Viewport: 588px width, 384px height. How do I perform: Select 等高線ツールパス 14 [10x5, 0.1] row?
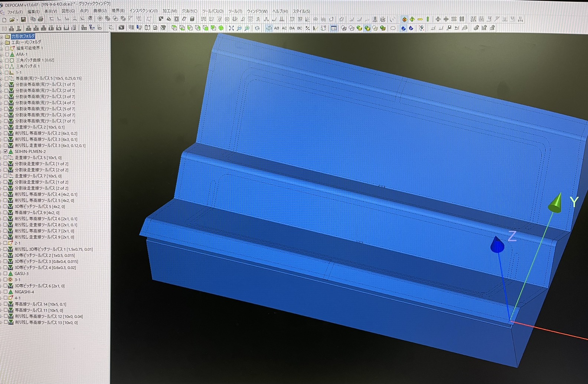point(40,304)
